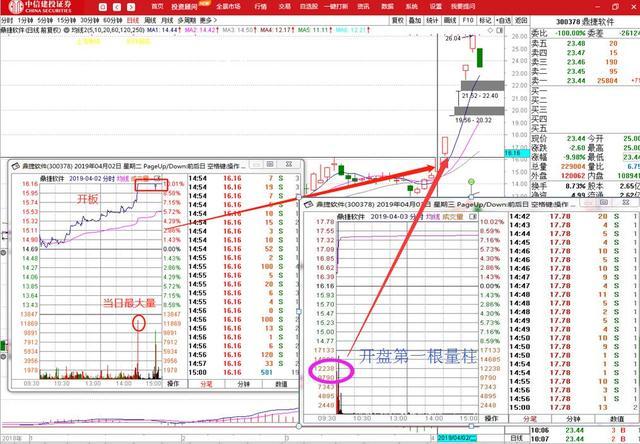Maximize the 2019年04月02日 intraday popup

(x=270, y=164)
